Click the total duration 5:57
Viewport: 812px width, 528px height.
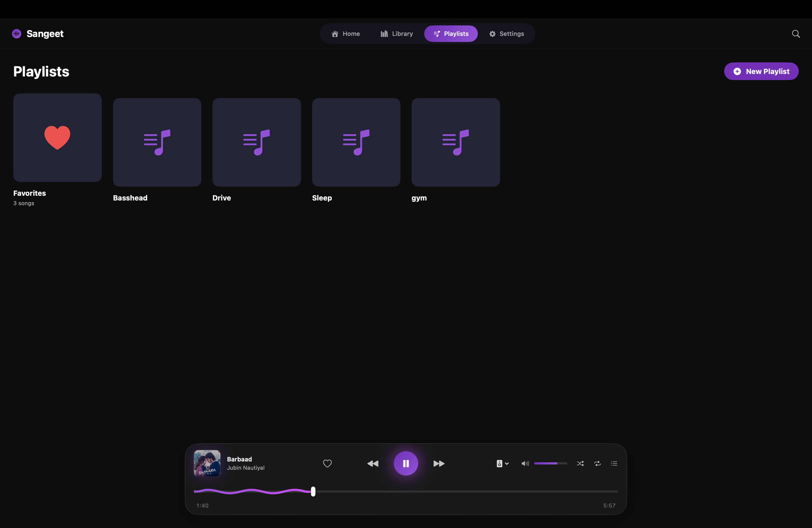(609, 505)
